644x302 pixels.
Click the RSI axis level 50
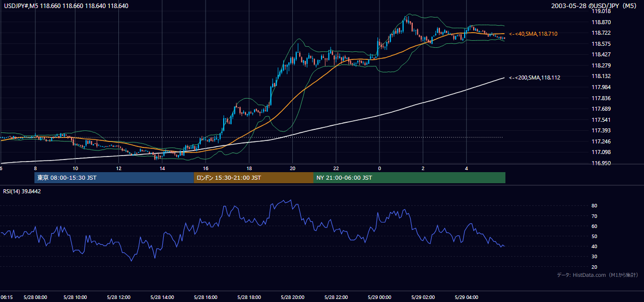click(x=595, y=236)
